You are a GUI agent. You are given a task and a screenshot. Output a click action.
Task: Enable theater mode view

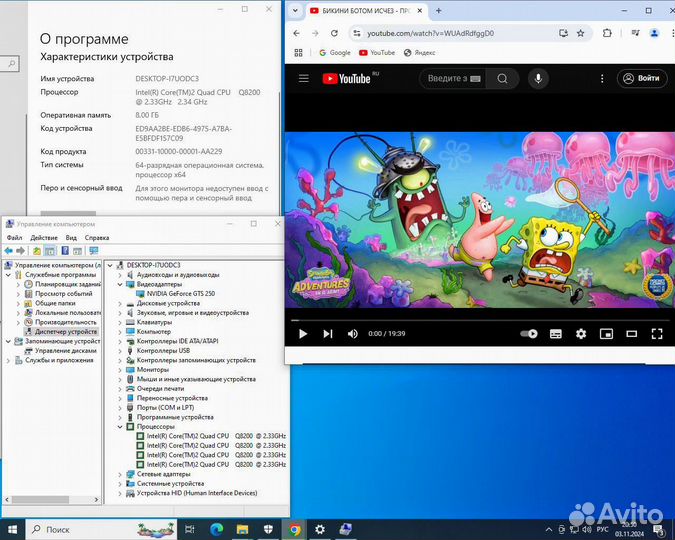[x=632, y=334]
